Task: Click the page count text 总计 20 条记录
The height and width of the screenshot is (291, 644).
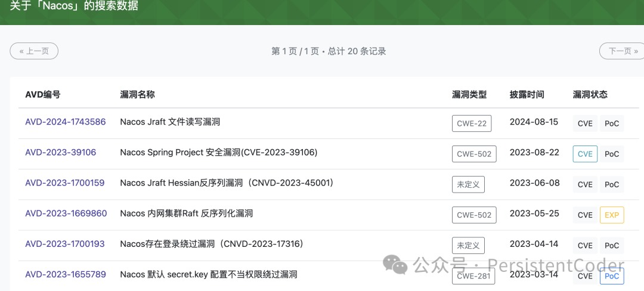Action: (x=357, y=51)
